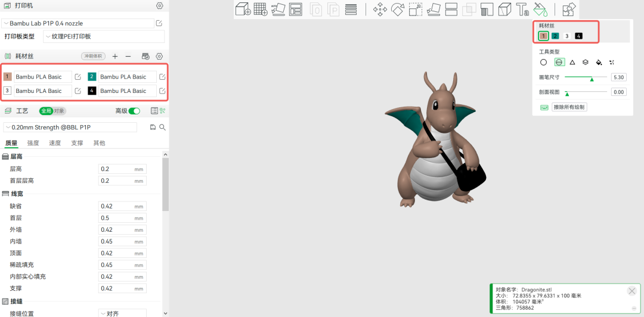
Task: Click the compare presets list icon
Action: 154,111
